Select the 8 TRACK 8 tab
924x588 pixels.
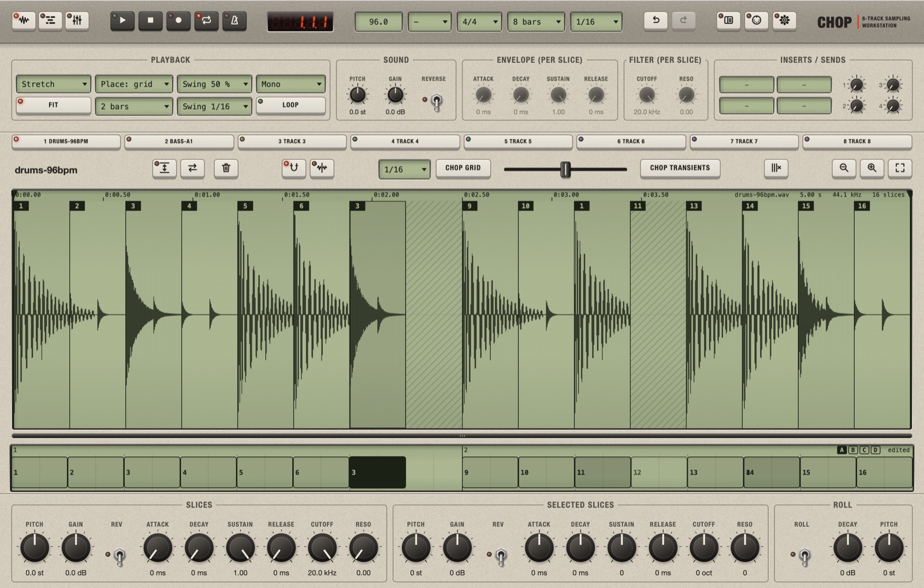pyautogui.click(x=857, y=142)
